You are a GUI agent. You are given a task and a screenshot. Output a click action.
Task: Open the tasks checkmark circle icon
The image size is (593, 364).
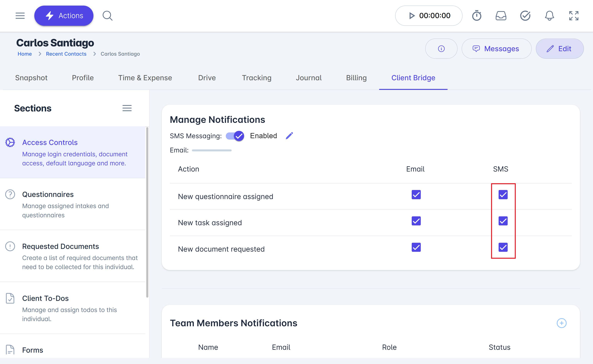(525, 16)
